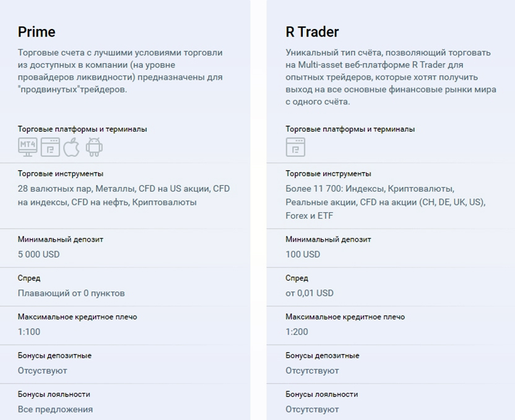Open the Prime account heading
This screenshot has height=420, width=515.
37,32
